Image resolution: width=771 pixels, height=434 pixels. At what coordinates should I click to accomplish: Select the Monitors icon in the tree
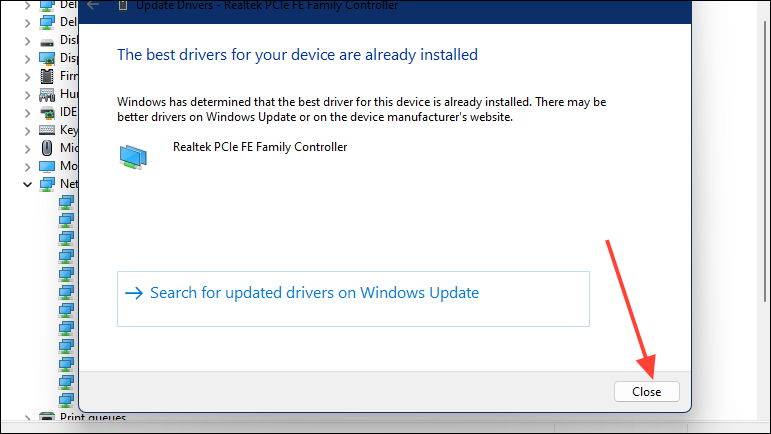pyautogui.click(x=47, y=166)
